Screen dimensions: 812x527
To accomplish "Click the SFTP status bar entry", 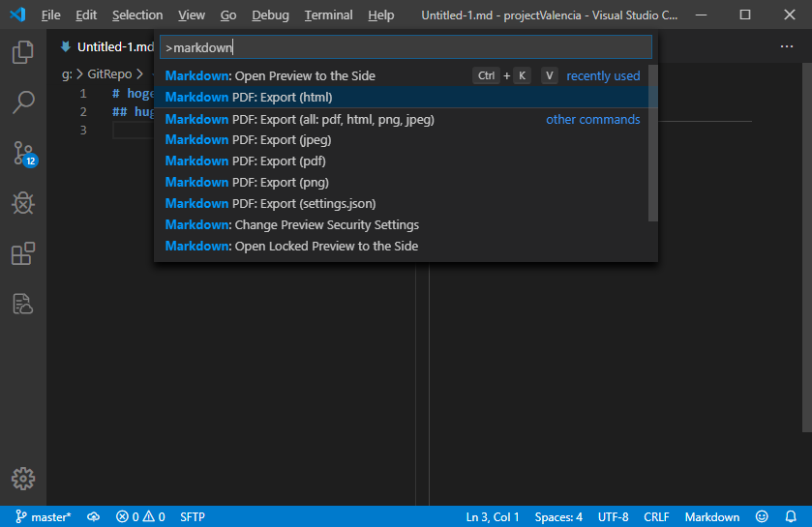I will tap(193, 516).
